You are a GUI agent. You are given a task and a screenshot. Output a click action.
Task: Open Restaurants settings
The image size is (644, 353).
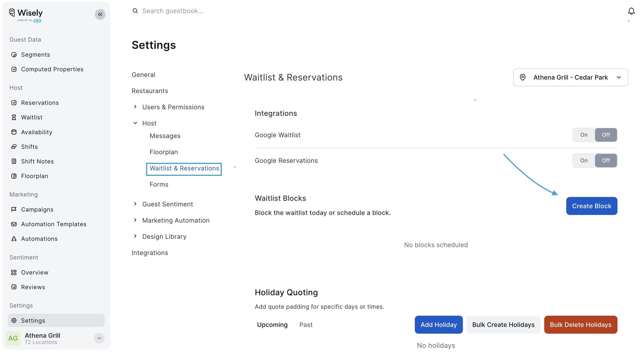pos(150,91)
